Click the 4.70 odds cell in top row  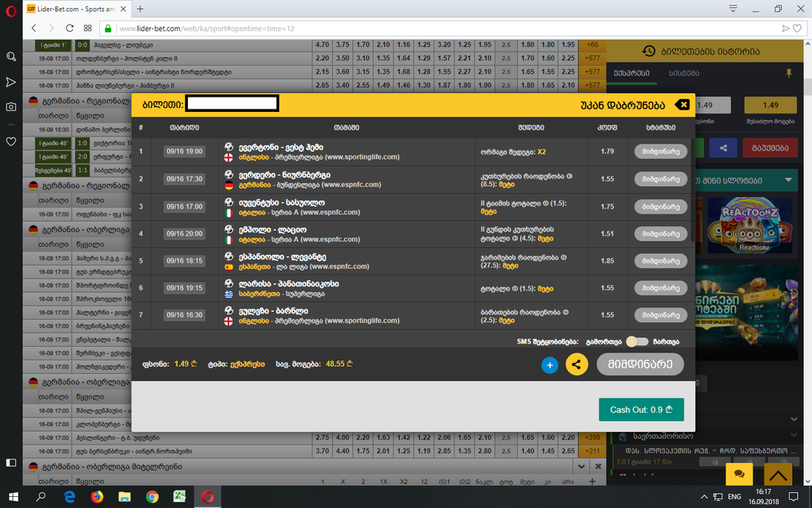click(322, 45)
